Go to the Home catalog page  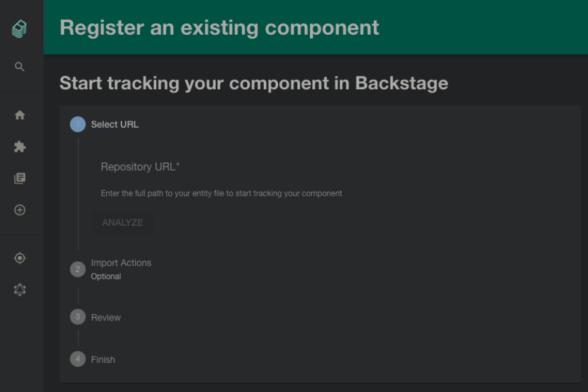(x=20, y=114)
